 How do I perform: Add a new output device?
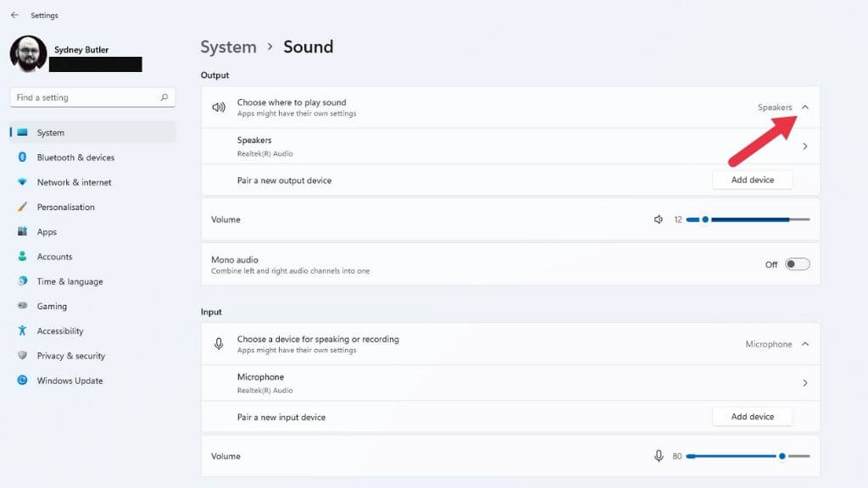pyautogui.click(x=752, y=180)
